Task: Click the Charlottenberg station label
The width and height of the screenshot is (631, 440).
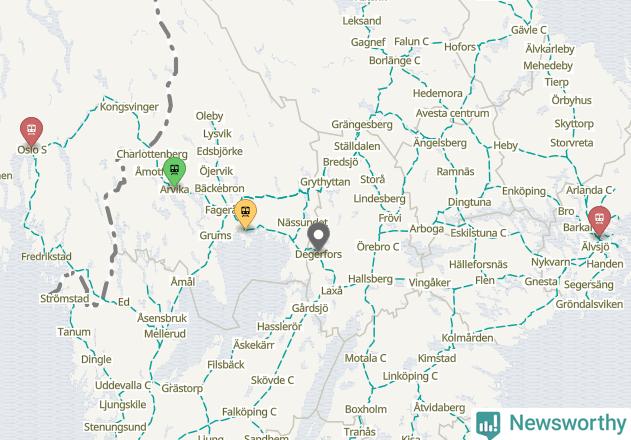Action: pyautogui.click(x=152, y=154)
